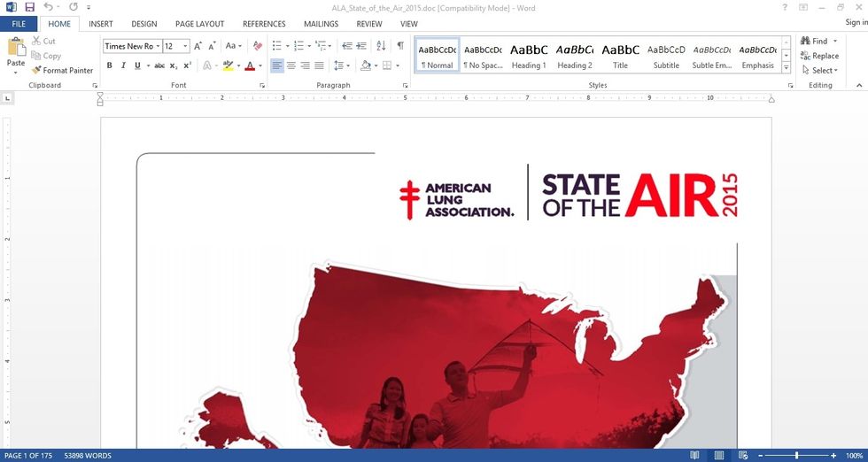The image size is (868, 462).
Task: Switch to the MAILINGS tab
Action: coord(321,24)
